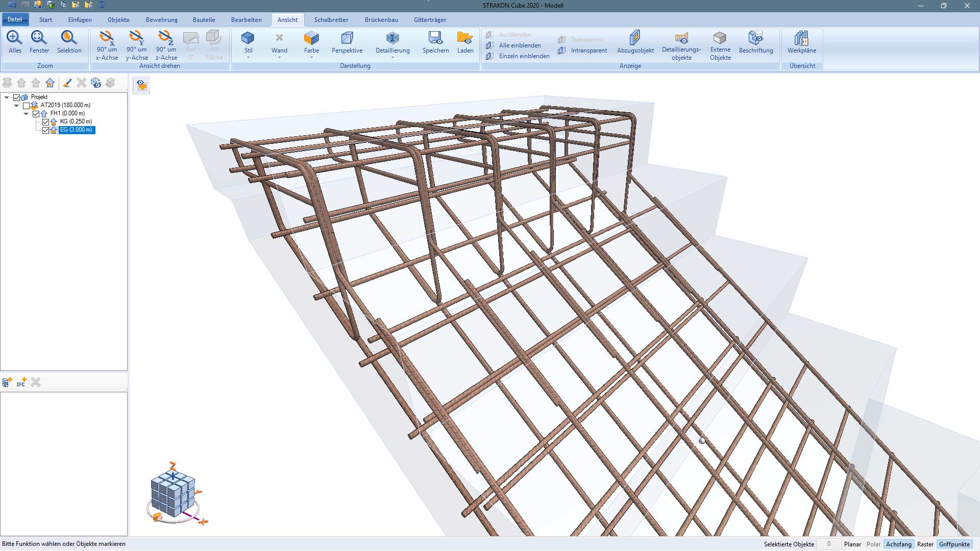Toggle Planar mode in the status bar
Viewport: 980px width, 551px height.
pyautogui.click(x=852, y=544)
